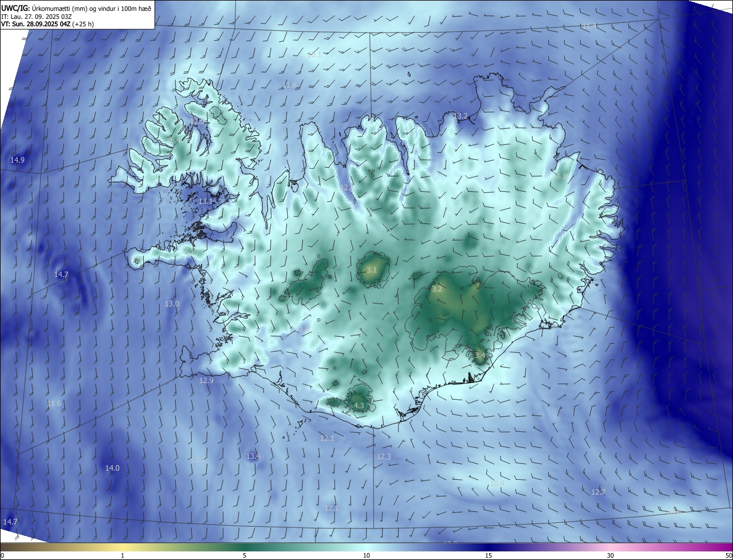733x560 pixels.
Task: Click the 13.1 value on the map
Action: [x=206, y=201]
